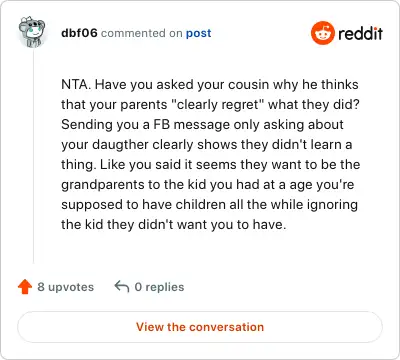The height and width of the screenshot is (360, 400).
Task: Click the "8 upvotes" count label
Action: click(66, 287)
